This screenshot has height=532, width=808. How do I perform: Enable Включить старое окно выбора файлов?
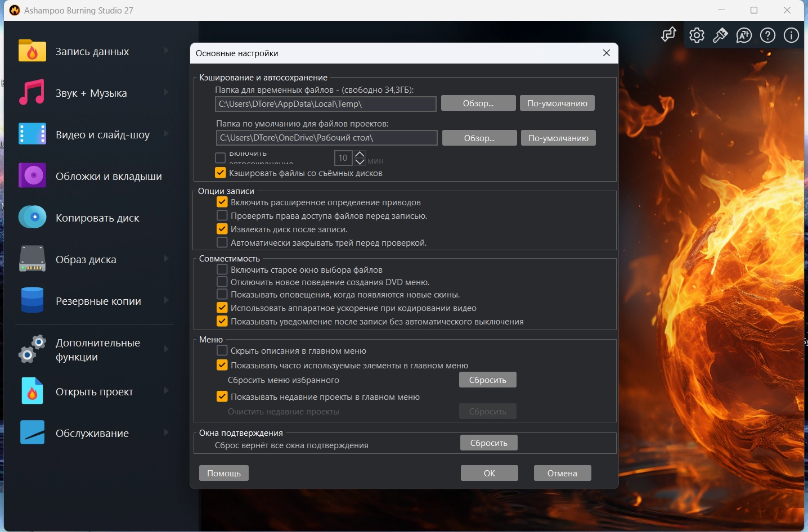coord(222,270)
